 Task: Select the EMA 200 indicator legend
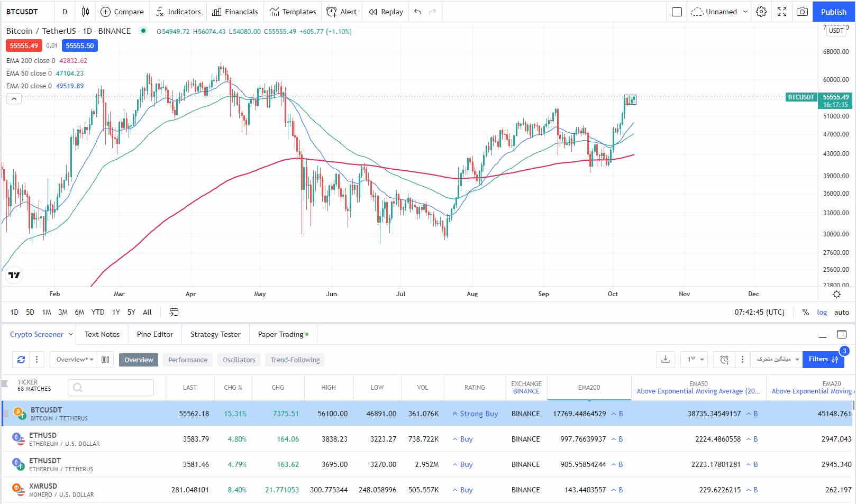click(x=47, y=60)
